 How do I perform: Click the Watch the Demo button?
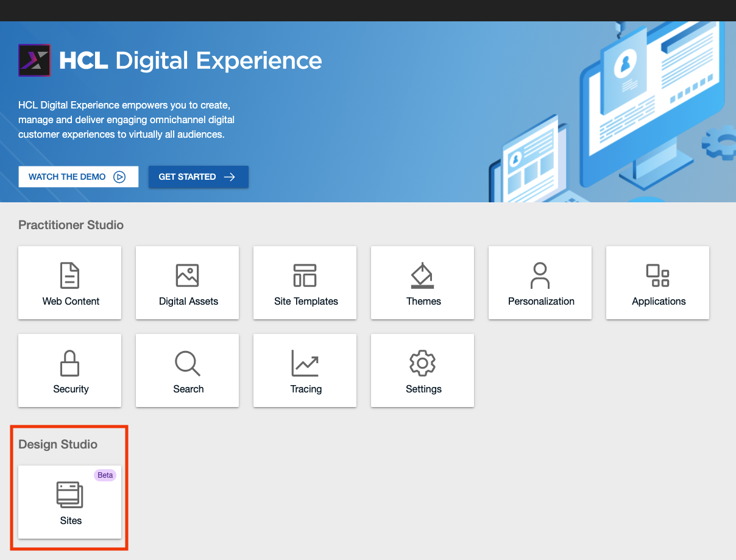pyautogui.click(x=78, y=176)
